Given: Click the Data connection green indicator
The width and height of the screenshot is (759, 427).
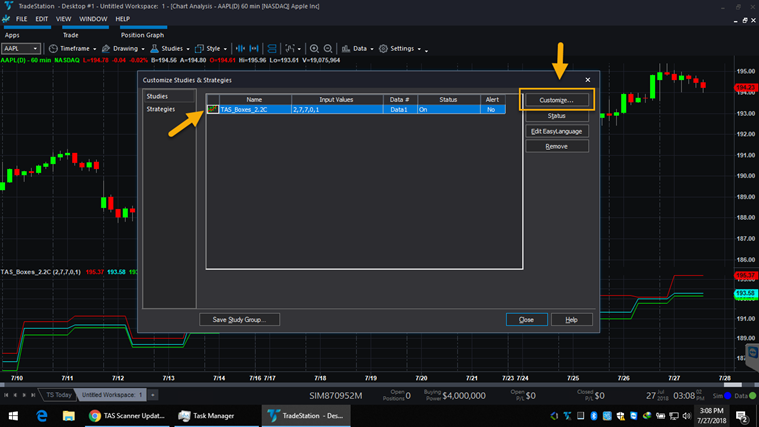Looking at the screenshot, I should 752,396.
